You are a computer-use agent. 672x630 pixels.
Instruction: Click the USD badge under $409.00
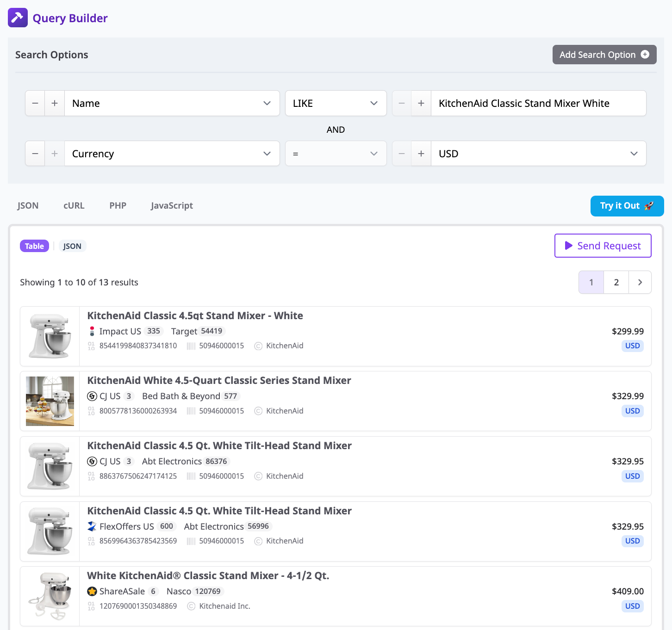coord(633,606)
